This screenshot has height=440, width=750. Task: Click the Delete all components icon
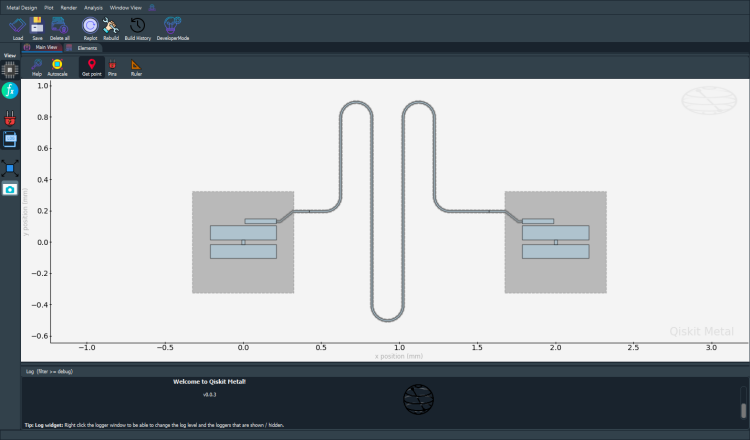[x=60, y=29]
